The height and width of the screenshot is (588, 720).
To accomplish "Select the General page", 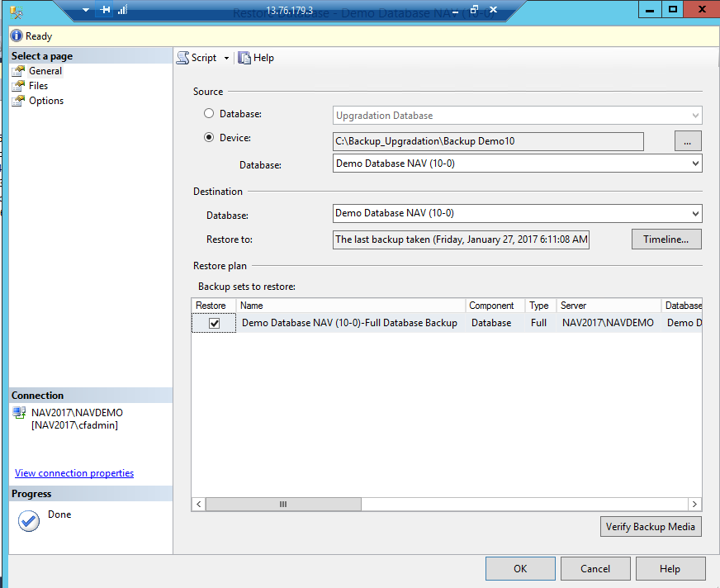I will click(45, 71).
